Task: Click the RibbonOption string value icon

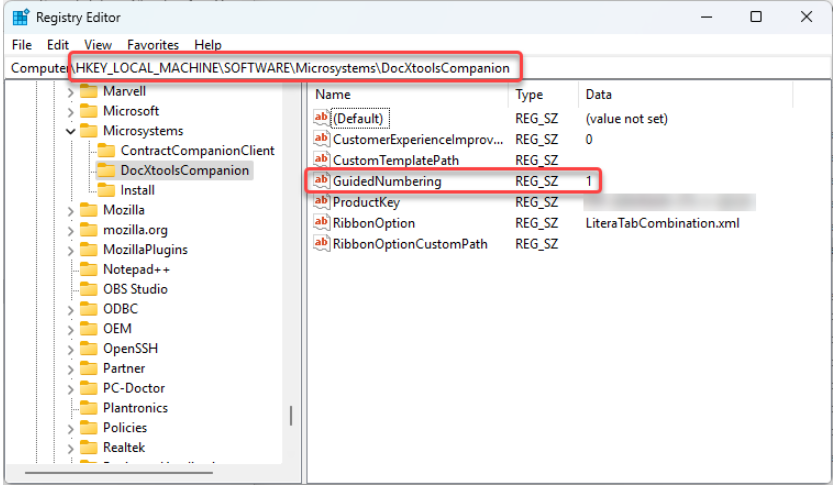Action: point(321,222)
